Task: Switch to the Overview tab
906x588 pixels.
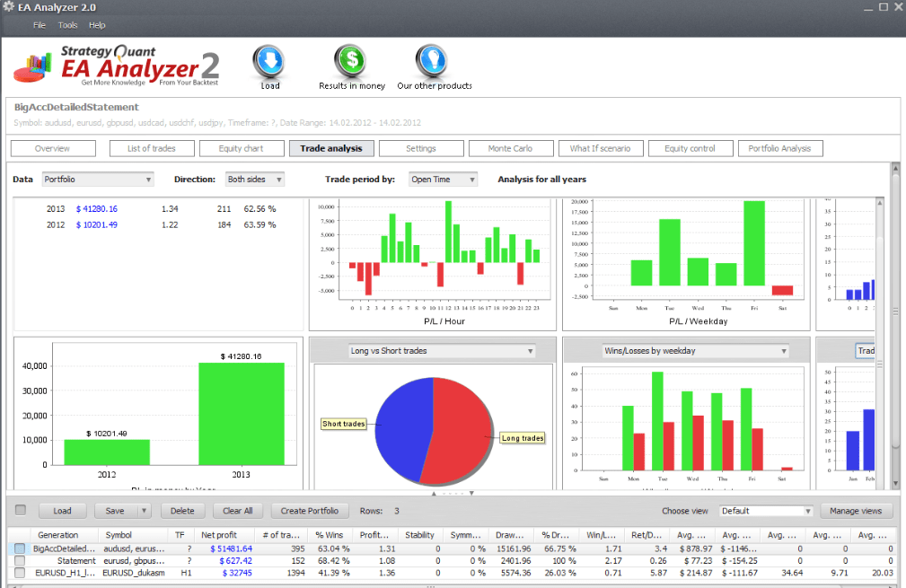Action: pos(53,148)
